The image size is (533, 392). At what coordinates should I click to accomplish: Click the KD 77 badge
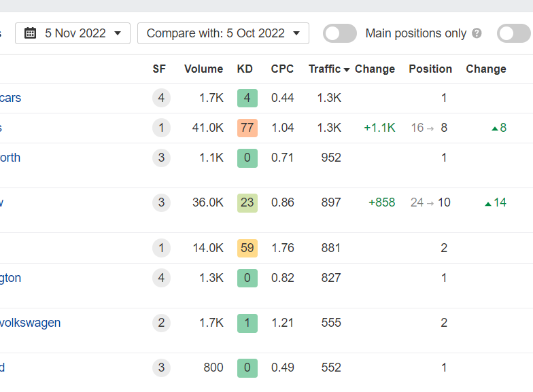click(x=247, y=128)
